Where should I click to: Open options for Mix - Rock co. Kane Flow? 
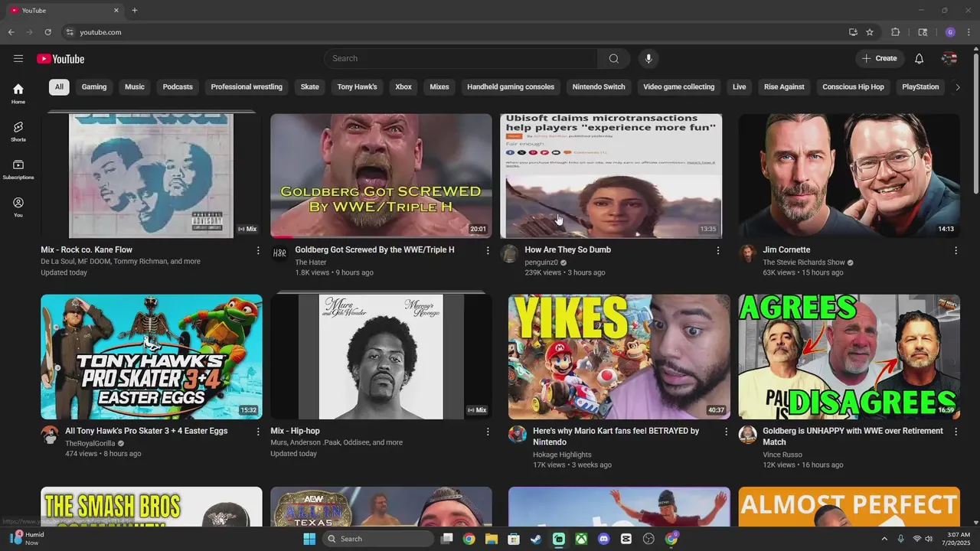coord(258,250)
